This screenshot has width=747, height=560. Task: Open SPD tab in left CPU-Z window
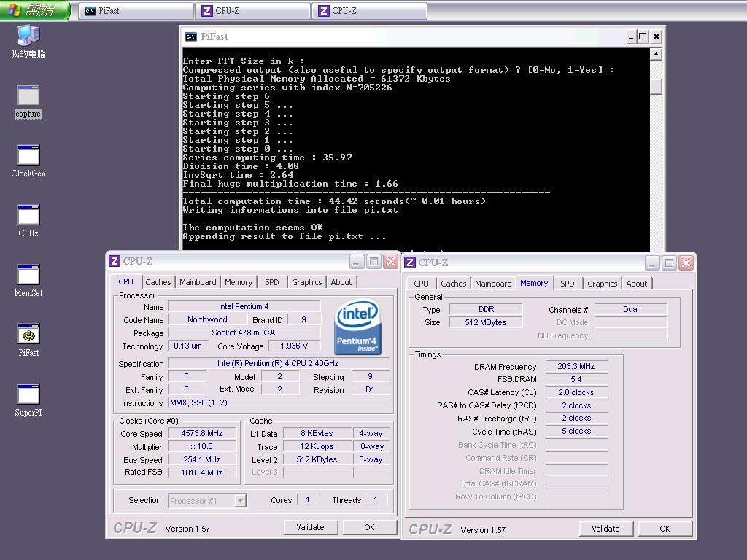coord(272,282)
